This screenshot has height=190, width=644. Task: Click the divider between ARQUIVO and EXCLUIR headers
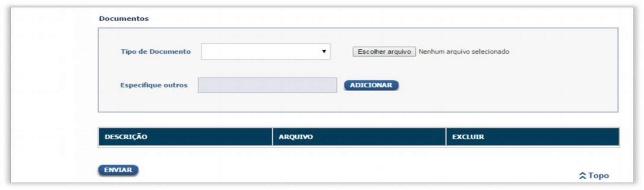[446, 137]
